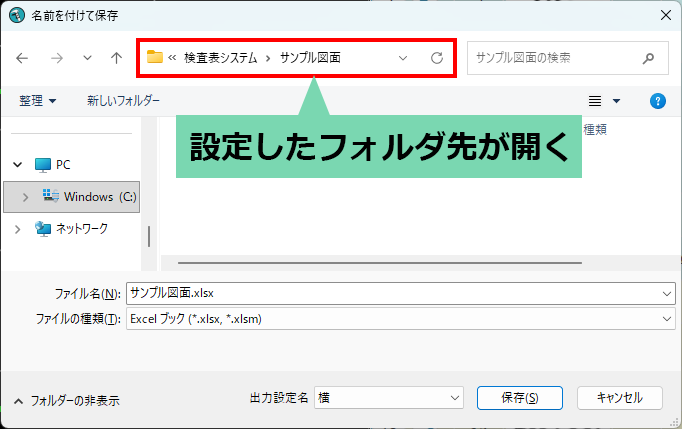Viewport: 682px width, 429px height.
Task: Go back with the left arrow
Action: tap(22, 58)
